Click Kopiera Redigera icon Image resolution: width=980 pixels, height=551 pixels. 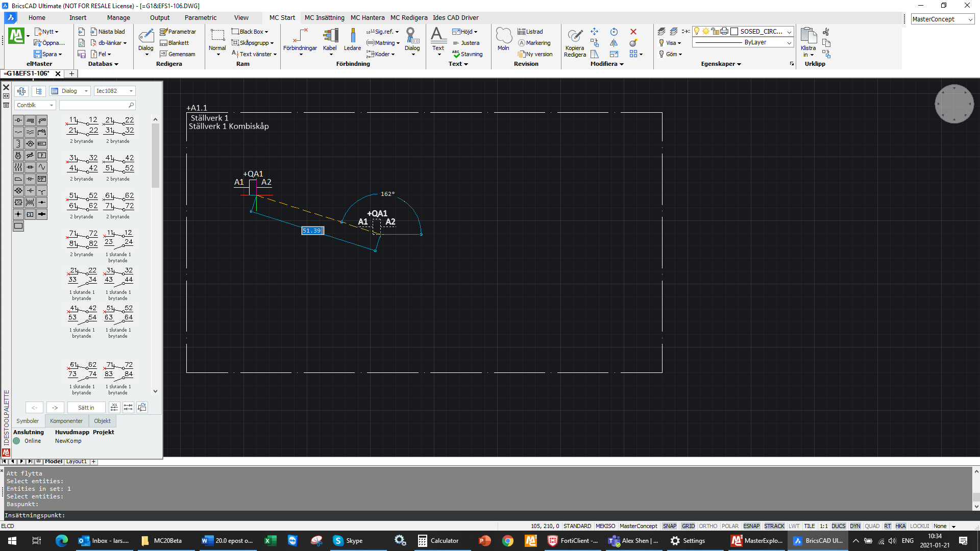pos(575,37)
